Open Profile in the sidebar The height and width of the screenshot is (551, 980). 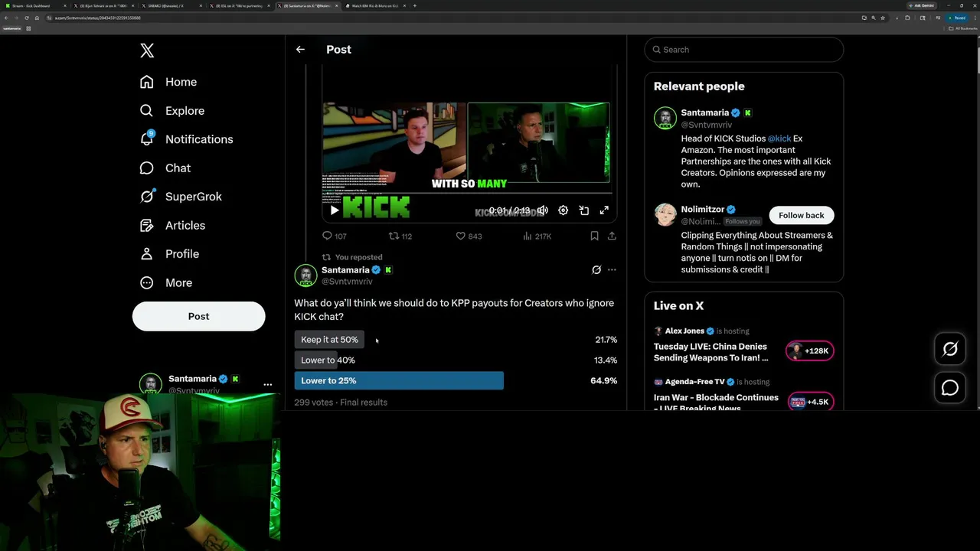tap(170, 253)
